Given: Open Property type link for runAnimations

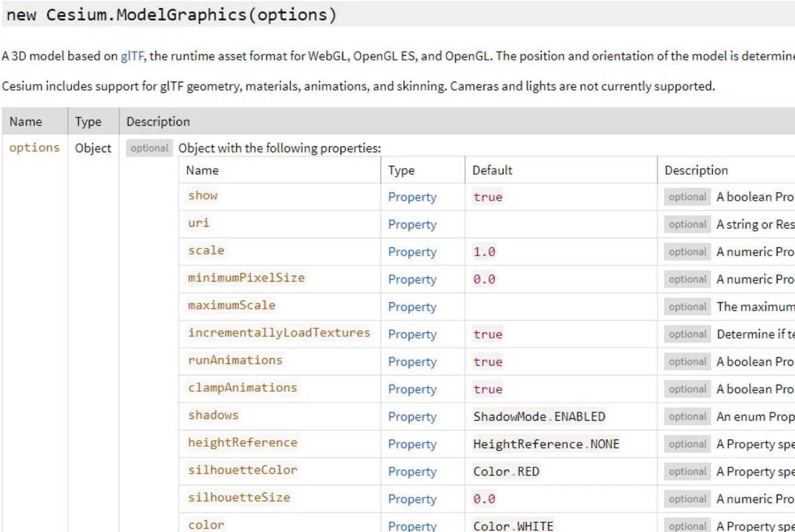Looking at the screenshot, I should pos(412,362).
